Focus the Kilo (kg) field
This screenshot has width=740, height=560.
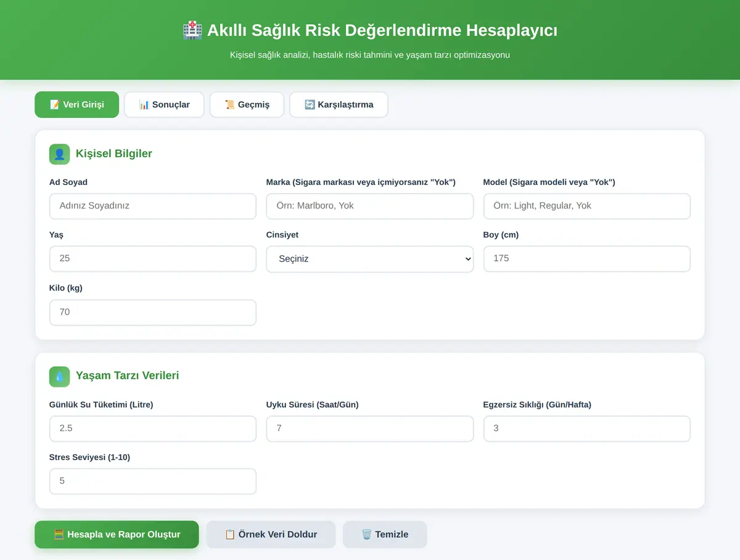(x=153, y=313)
